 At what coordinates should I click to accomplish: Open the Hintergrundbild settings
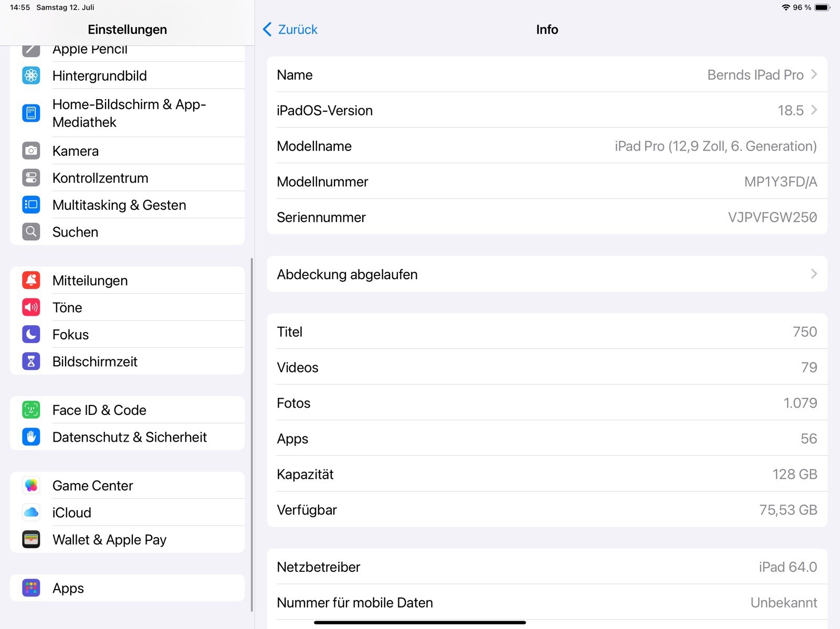pos(128,76)
